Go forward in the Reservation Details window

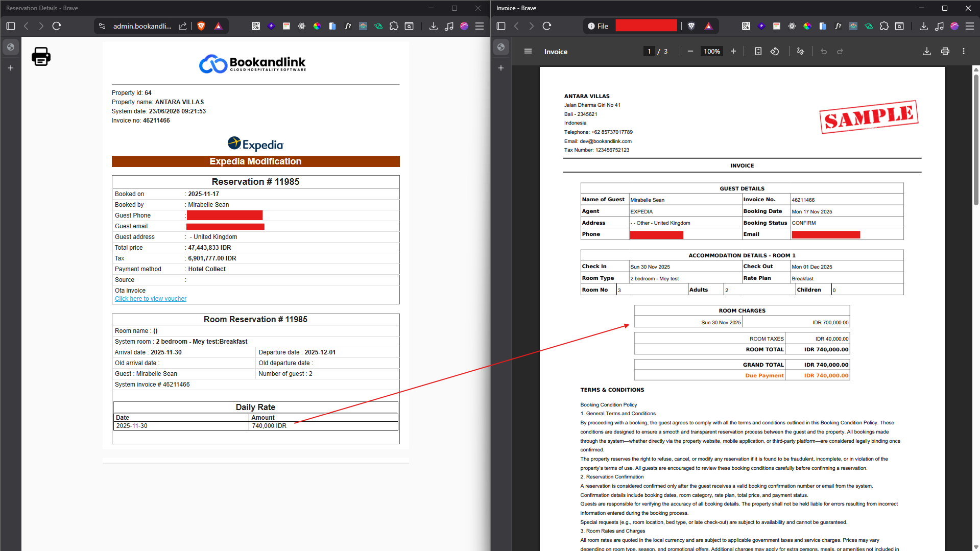pos(41,26)
